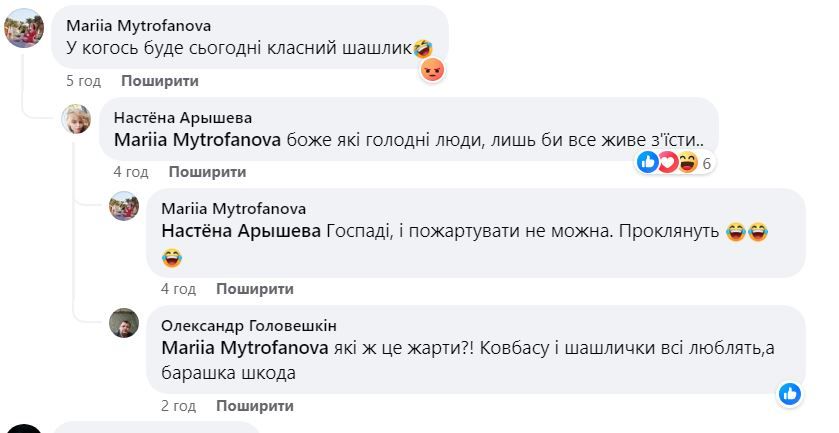Viewport: 839px width, 433px height.
Task: Click Поширити under Олександр's reply
Action: [x=255, y=406]
